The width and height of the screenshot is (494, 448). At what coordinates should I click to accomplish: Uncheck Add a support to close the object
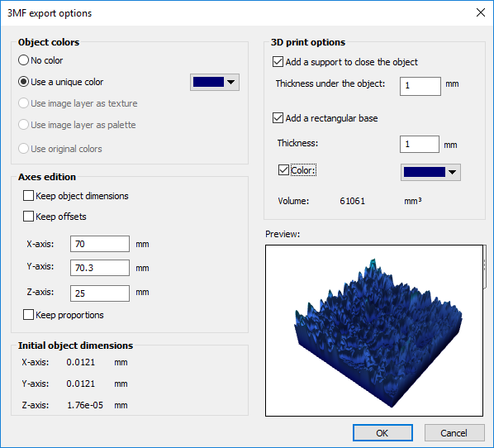click(x=278, y=61)
